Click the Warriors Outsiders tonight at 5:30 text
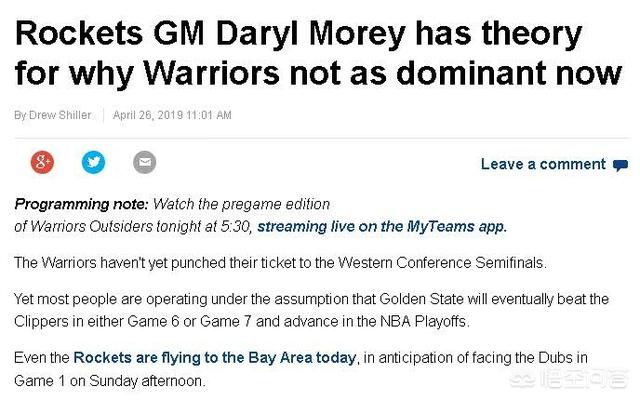The image size is (640, 400). pos(141,227)
